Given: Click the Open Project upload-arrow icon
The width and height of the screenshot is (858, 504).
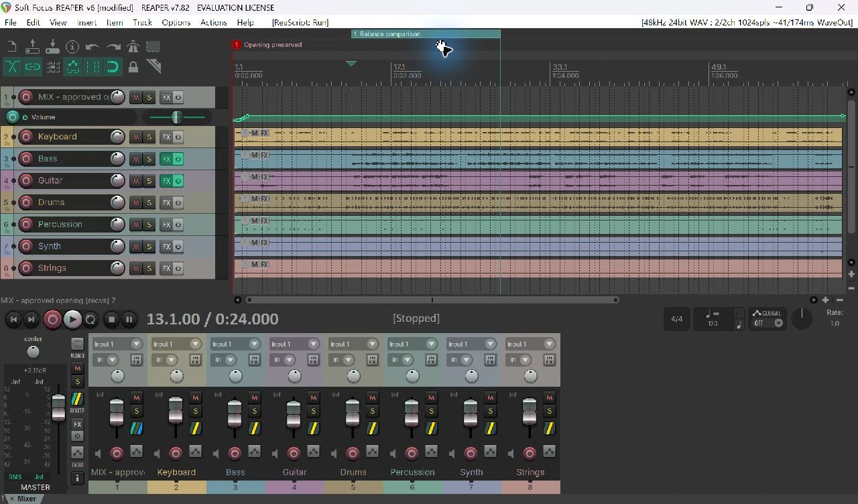Looking at the screenshot, I should pos(32,47).
